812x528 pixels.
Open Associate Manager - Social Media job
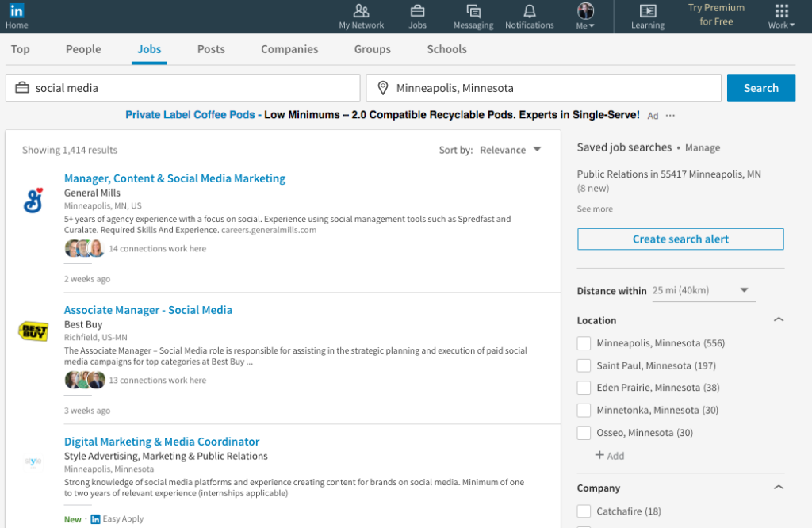point(148,310)
